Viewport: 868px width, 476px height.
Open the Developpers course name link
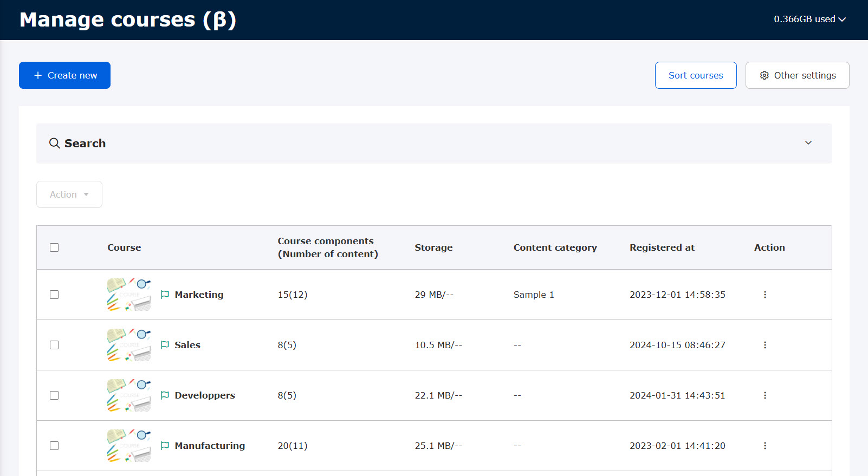(205, 395)
